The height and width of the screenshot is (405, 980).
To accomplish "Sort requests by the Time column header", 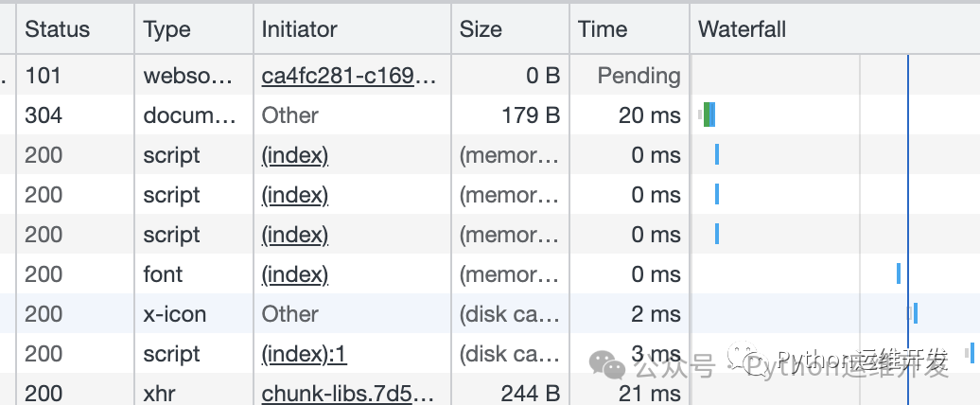I will pos(603,29).
